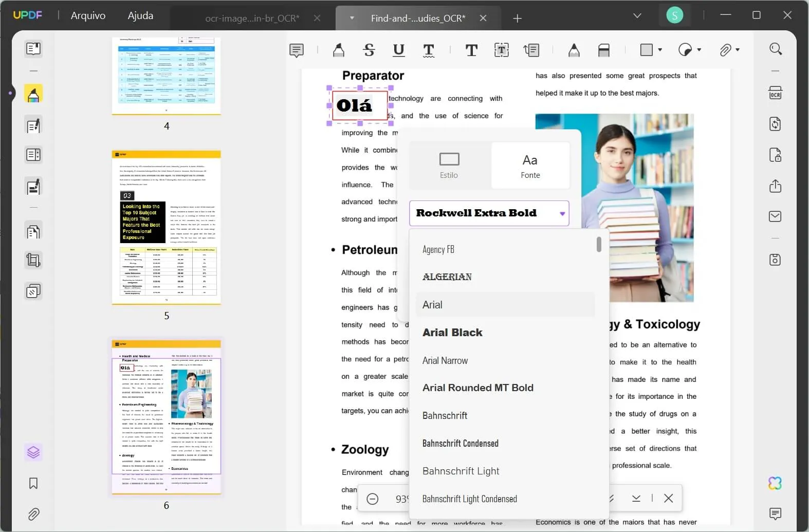The height and width of the screenshot is (532, 809).
Task: Open the Protect PDF lock icon
Action: coord(776,155)
